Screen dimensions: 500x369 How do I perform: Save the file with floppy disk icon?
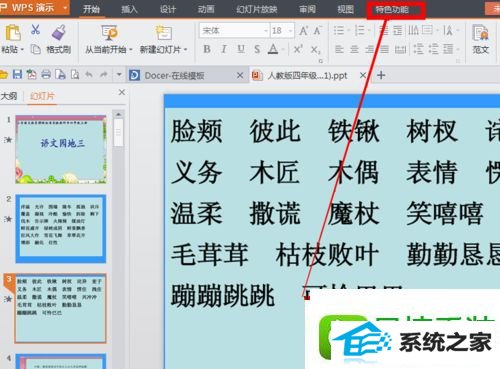tap(17, 74)
